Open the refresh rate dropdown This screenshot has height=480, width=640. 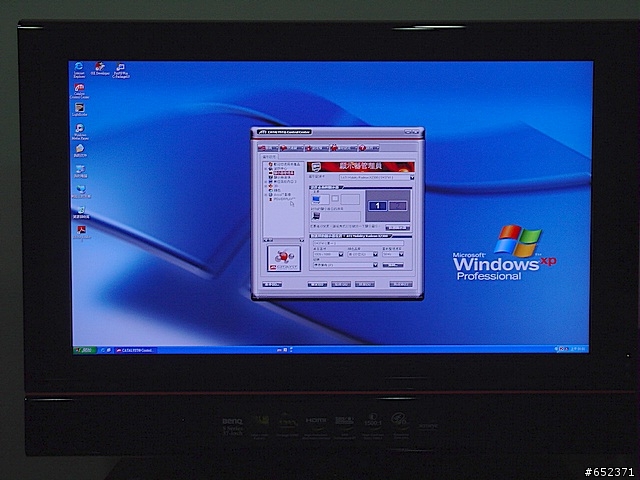click(393, 254)
